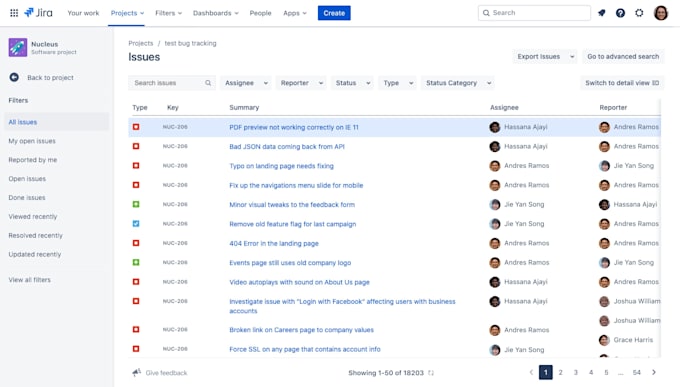Click the bug icon for Broken link on Careers issue
The height and width of the screenshot is (387, 680).
pos(136,330)
